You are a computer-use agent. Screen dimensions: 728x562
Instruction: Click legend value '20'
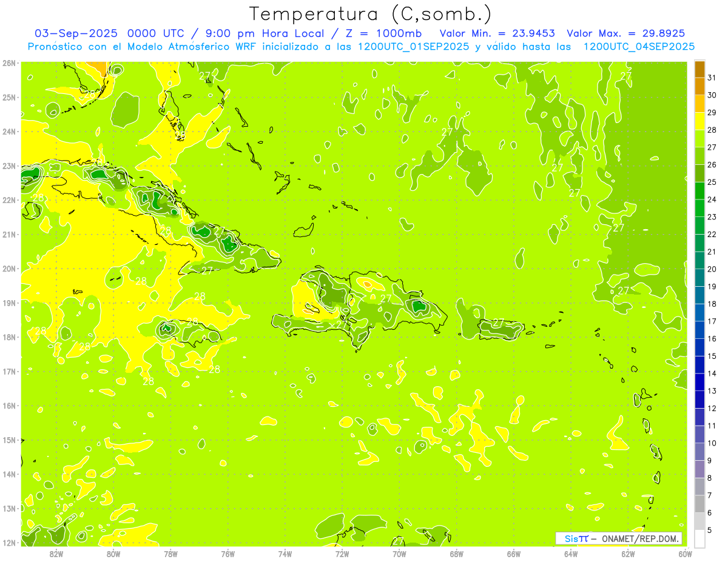(712, 269)
